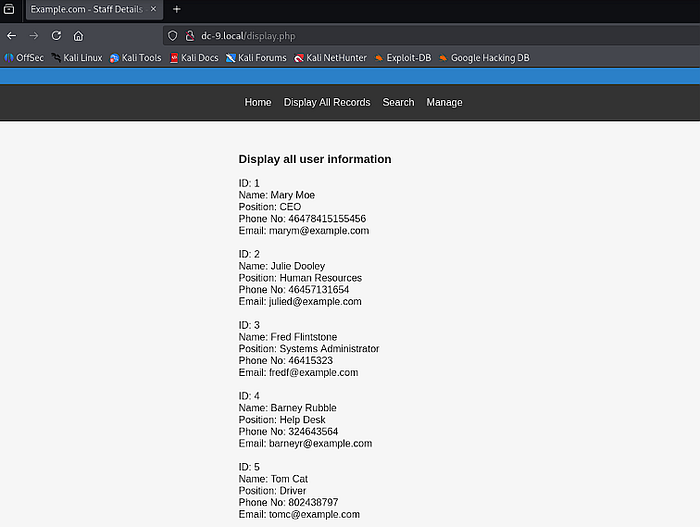700x527 pixels.
Task: Click Position: Driver line
Action: tap(272, 490)
